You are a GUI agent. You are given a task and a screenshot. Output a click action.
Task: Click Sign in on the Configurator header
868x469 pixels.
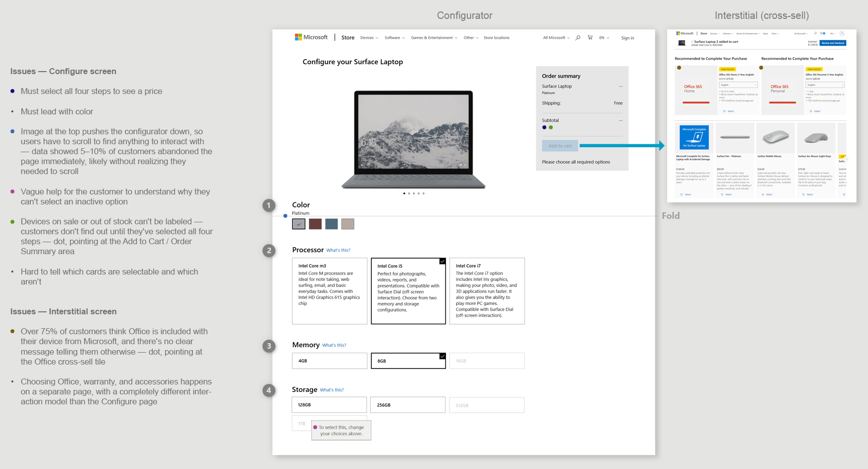coord(627,38)
